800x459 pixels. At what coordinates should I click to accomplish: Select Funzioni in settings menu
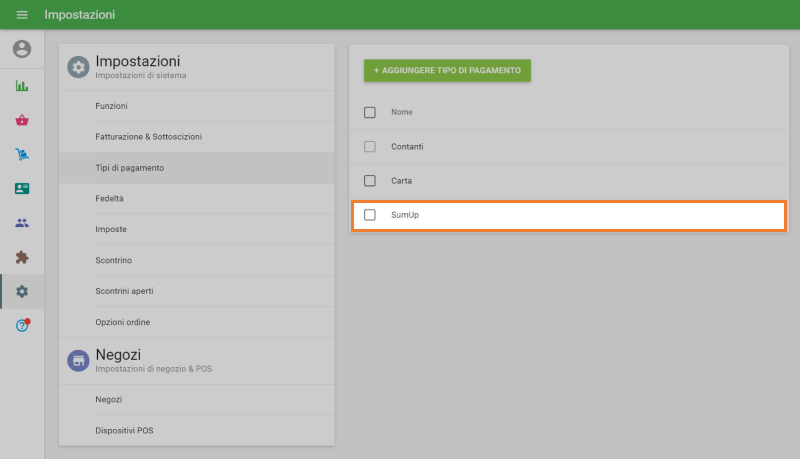(111, 105)
